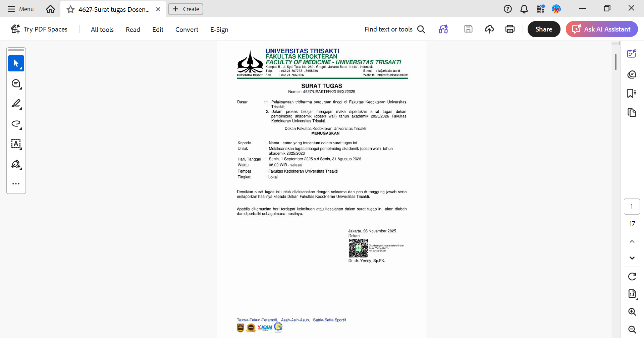The width and height of the screenshot is (644, 338).
Task: Choose the Select arrow tool
Action: tap(16, 63)
